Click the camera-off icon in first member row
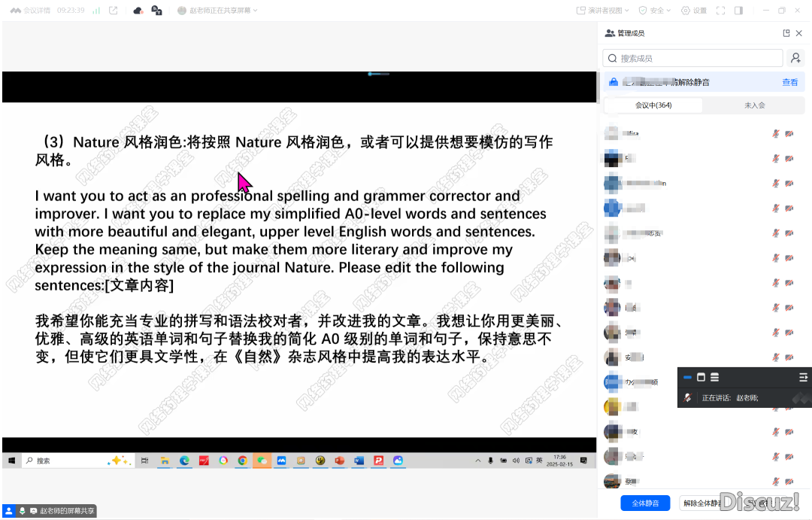The height and width of the screenshot is (520, 812). 789,133
